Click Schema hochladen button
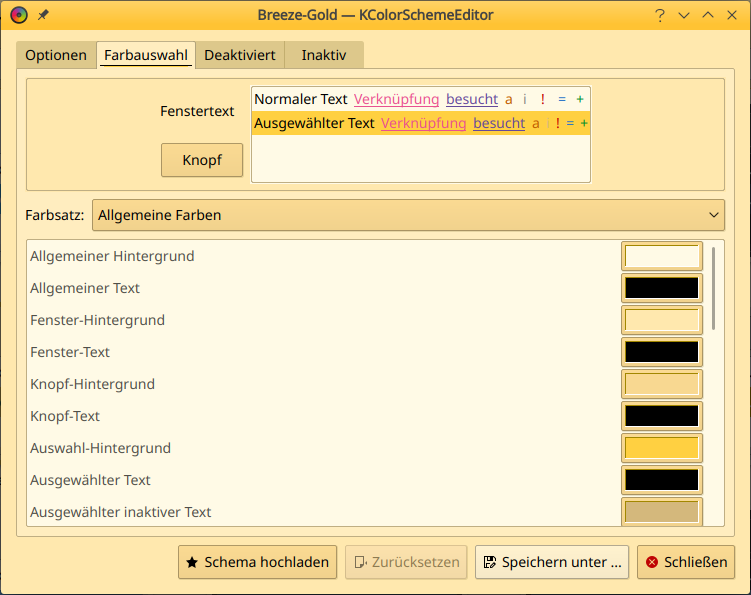This screenshot has height=595, width=751. click(x=258, y=562)
